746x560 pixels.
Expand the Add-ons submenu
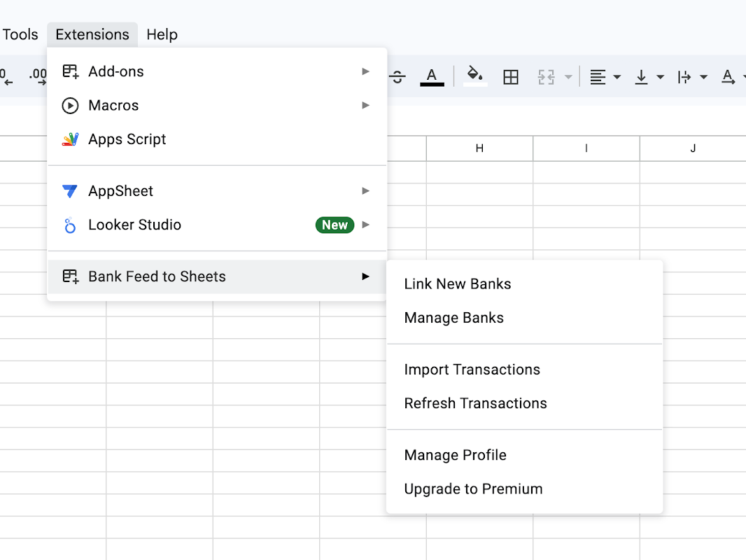click(217, 71)
